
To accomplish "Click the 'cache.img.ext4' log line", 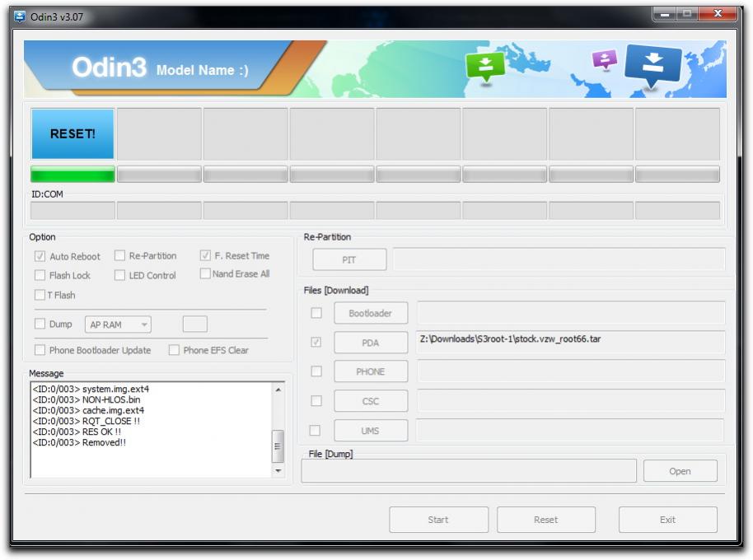I will click(88, 410).
